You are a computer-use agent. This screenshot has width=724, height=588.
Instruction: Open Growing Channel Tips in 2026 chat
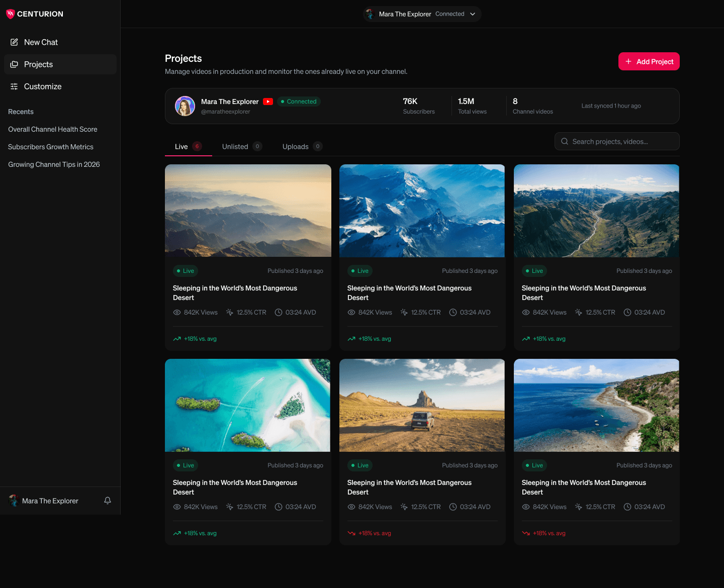click(54, 164)
